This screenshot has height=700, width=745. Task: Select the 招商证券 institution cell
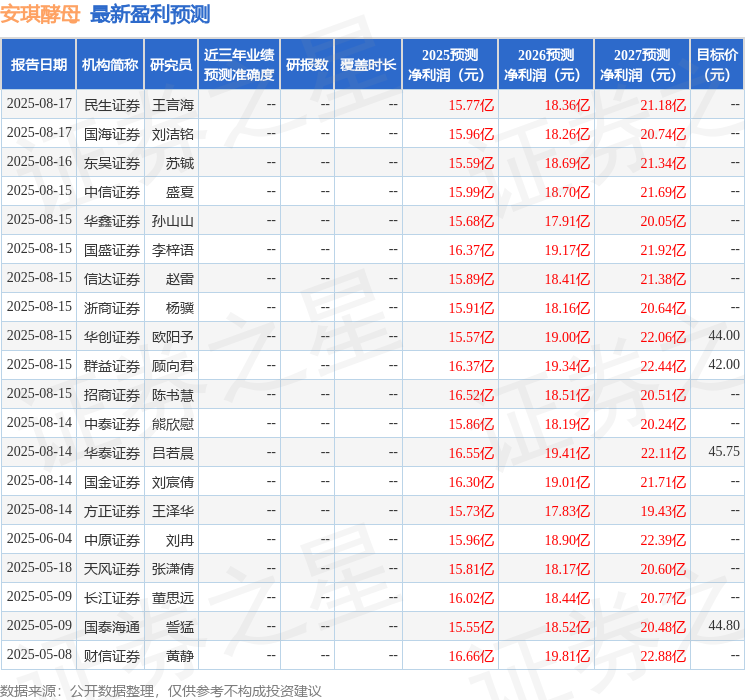pos(112,395)
